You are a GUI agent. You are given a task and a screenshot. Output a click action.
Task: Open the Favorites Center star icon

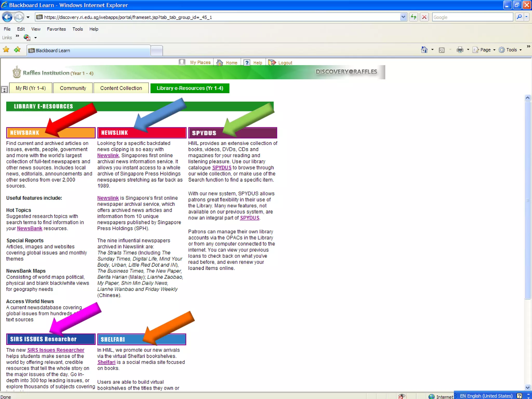6,50
